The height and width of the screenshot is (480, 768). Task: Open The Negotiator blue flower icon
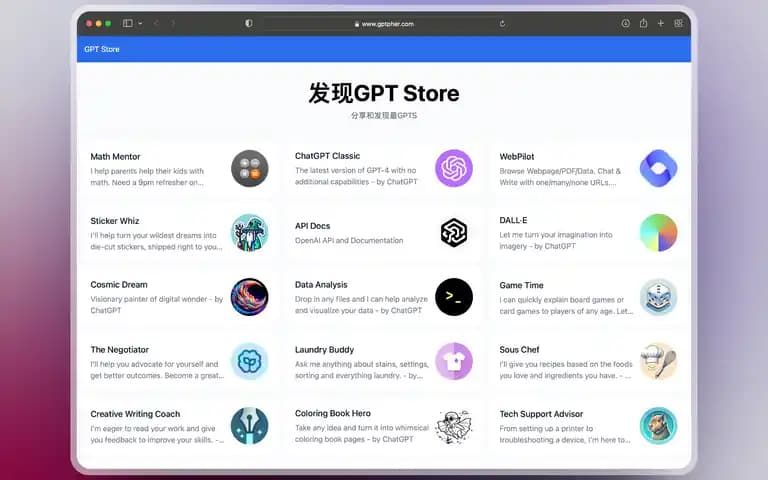point(250,361)
